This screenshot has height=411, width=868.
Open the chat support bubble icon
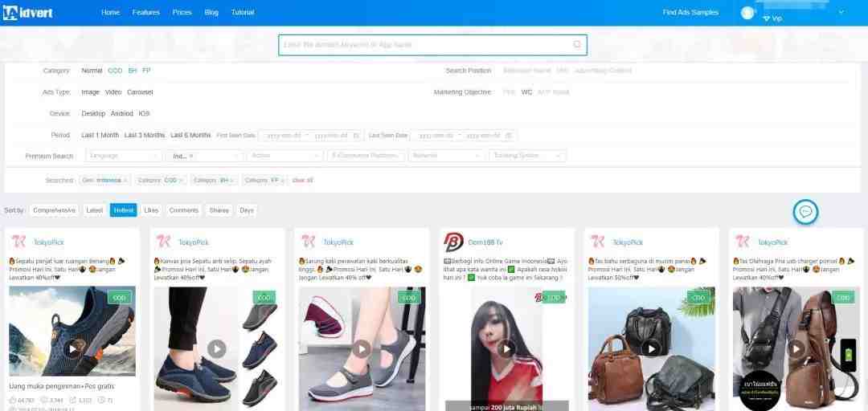[805, 212]
